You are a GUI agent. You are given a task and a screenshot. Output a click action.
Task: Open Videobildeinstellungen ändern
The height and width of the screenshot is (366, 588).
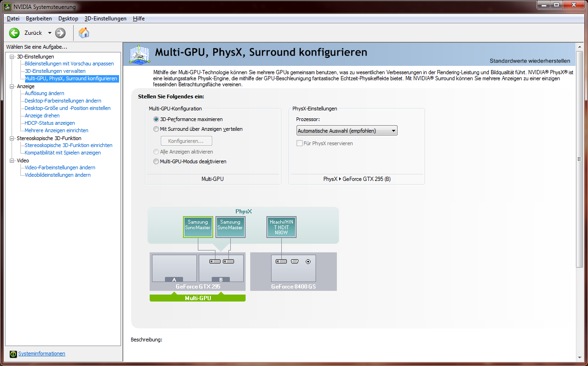[57, 175]
